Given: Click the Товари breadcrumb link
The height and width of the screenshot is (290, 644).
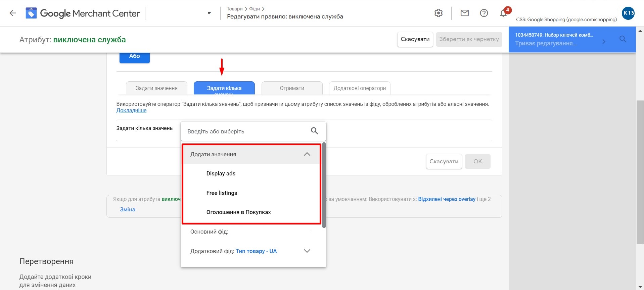Looking at the screenshot, I should click(235, 9).
